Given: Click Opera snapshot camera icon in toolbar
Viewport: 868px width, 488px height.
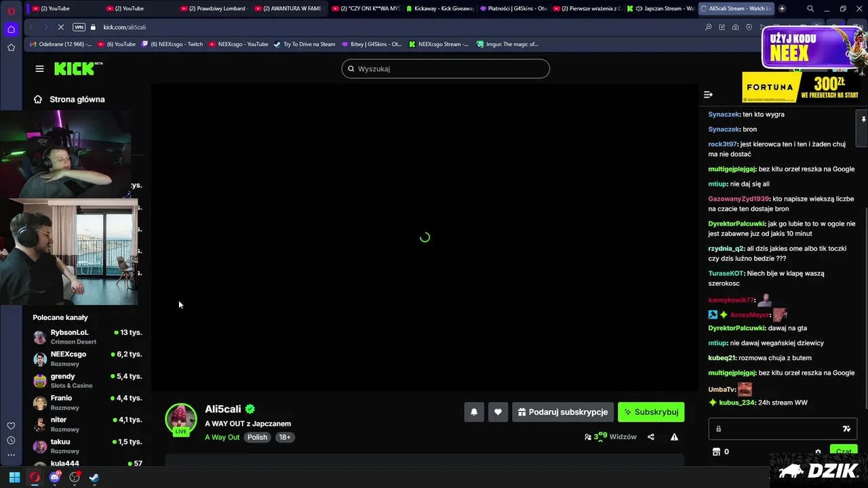Looking at the screenshot, I should (735, 27).
